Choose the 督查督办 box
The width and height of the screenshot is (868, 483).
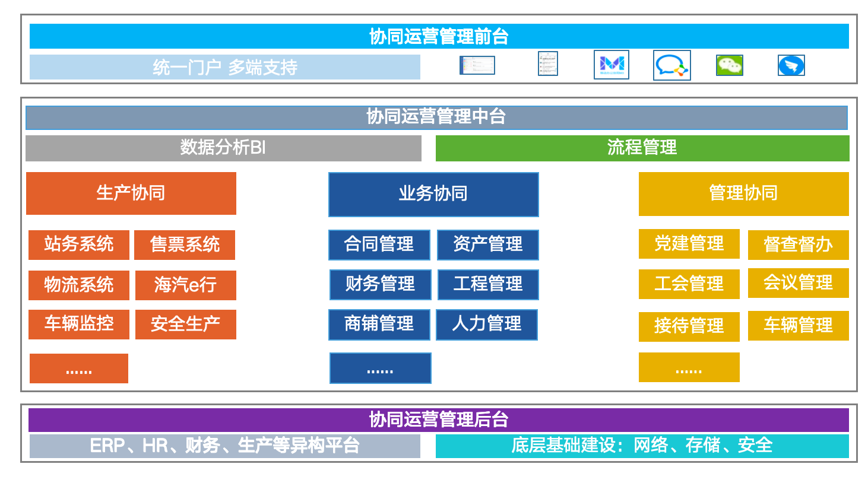click(x=799, y=245)
